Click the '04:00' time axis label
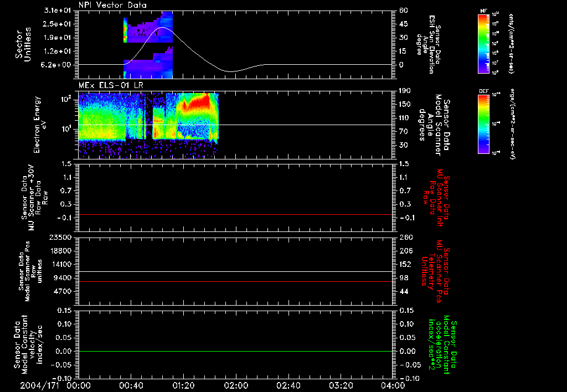Viewport: 567px width, 392px height. [393, 385]
